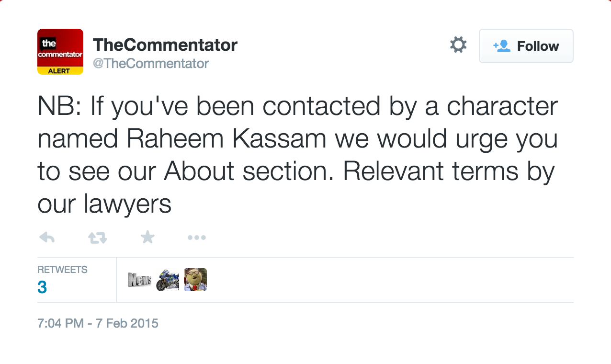Open the @TheCommentator handle link
The width and height of the screenshot is (611, 364).
click(x=150, y=63)
